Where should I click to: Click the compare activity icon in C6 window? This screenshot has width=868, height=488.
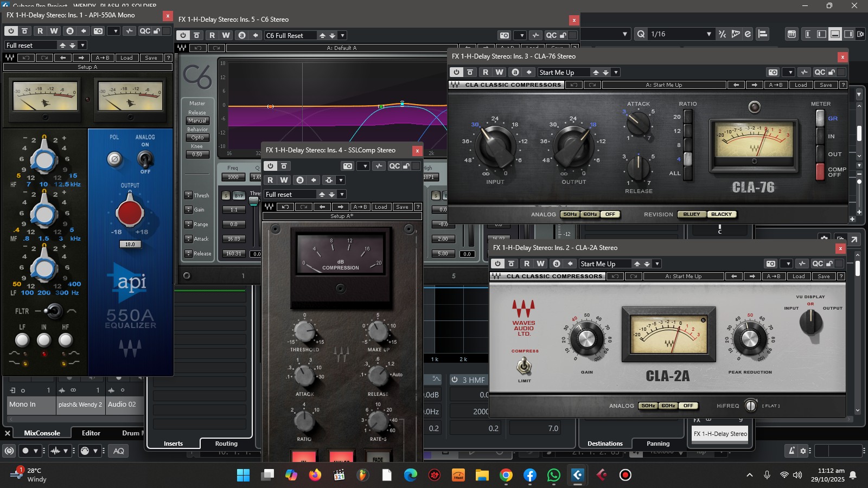(x=535, y=35)
